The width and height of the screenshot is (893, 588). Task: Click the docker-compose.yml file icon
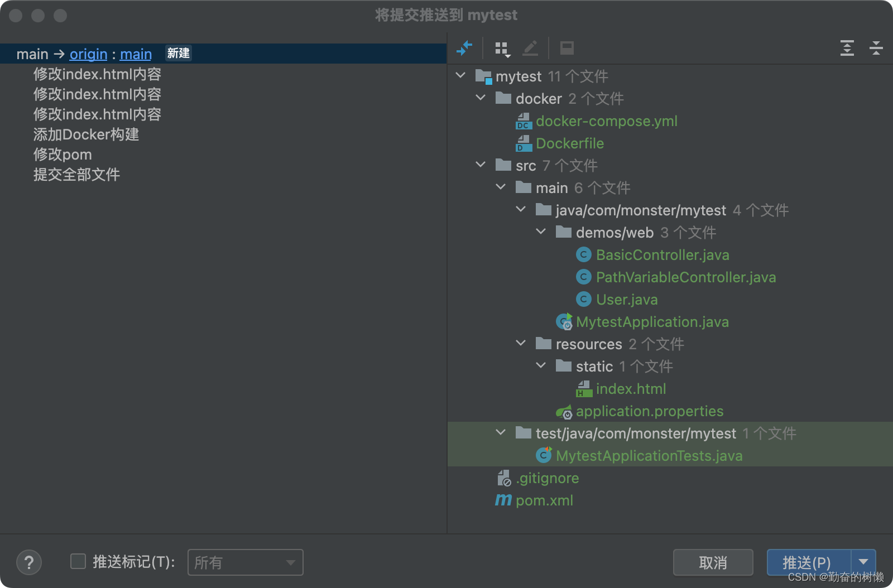click(x=524, y=121)
